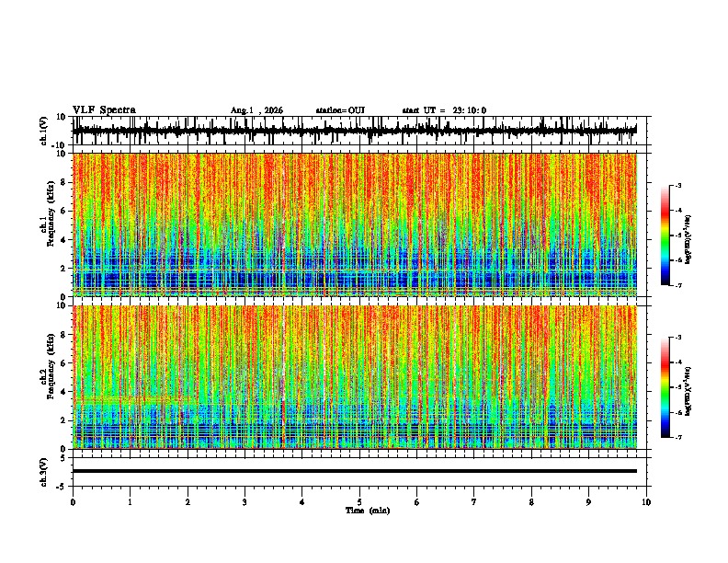Click inside the ch.1 frequency spectrogram

click(355, 224)
